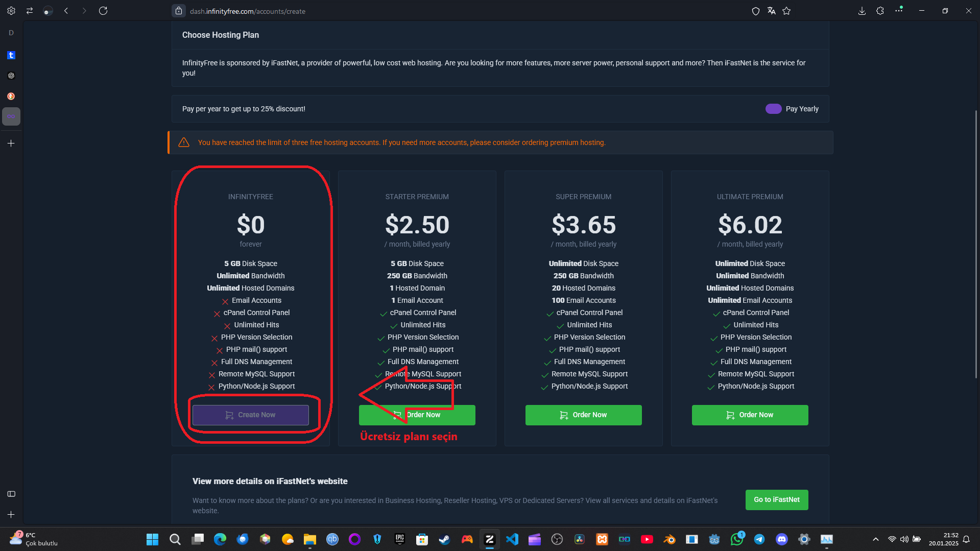The width and height of the screenshot is (980, 551).
Task: Click the Create Now button for InfinityFree
Action: pyautogui.click(x=251, y=415)
